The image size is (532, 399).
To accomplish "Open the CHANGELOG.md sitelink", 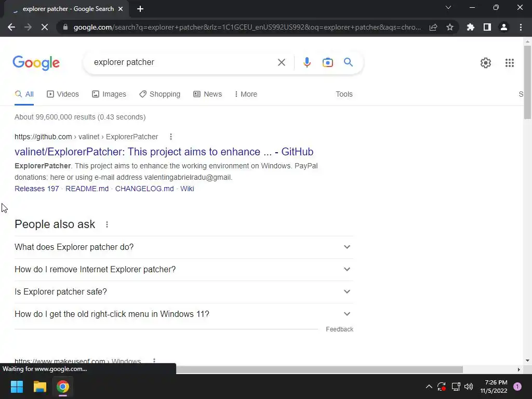I will pyautogui.click(x=144, y=189).
